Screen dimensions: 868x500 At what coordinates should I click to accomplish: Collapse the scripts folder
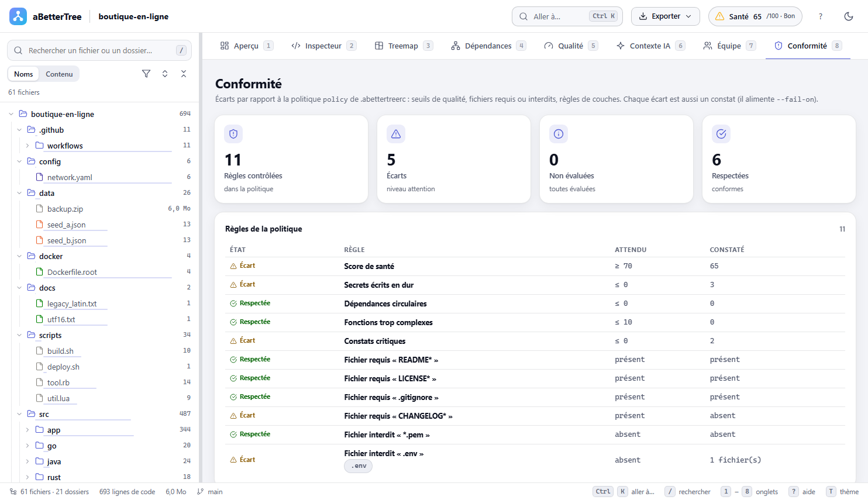(19, 335)
